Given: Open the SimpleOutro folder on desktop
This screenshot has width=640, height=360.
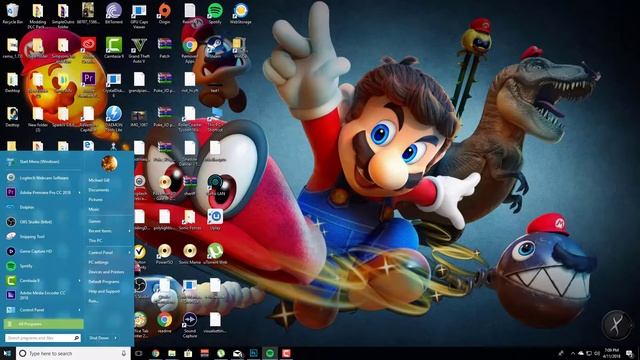Looking at the screenshot, I should 63,16.
